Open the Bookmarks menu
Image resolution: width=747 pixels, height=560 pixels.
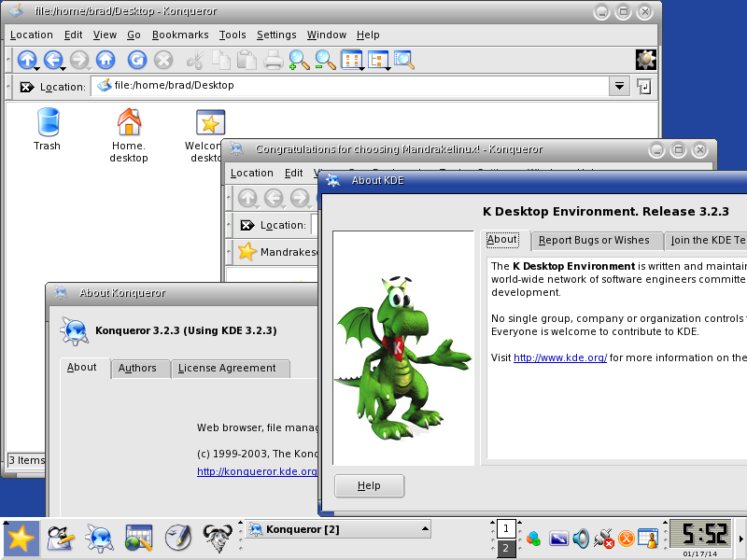click(180, 35)
